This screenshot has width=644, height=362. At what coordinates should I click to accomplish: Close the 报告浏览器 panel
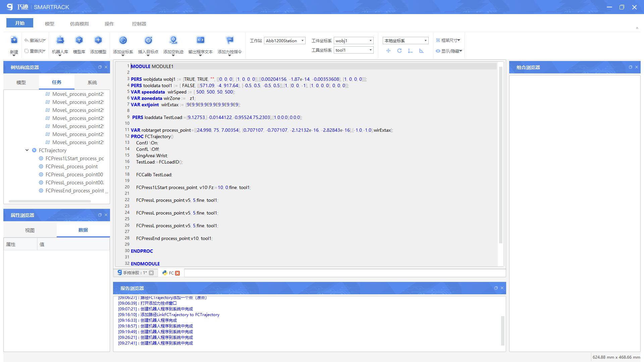pyautogui.click(x=502, y=288)
